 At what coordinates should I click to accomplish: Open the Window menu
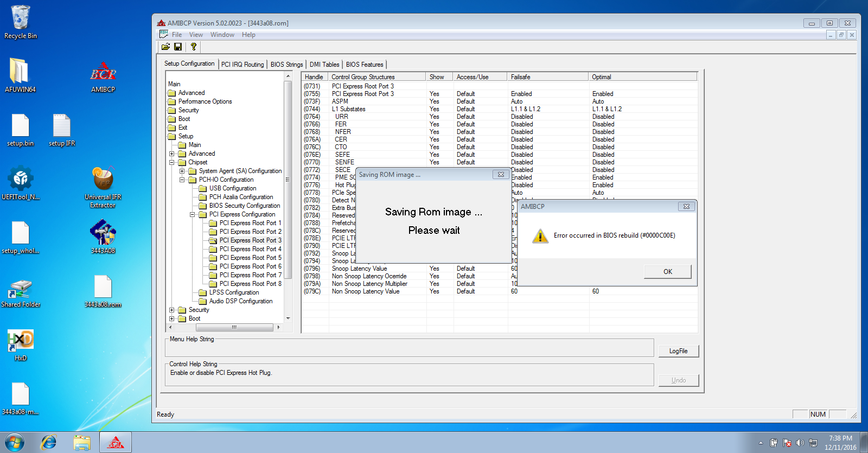[222, 35]
